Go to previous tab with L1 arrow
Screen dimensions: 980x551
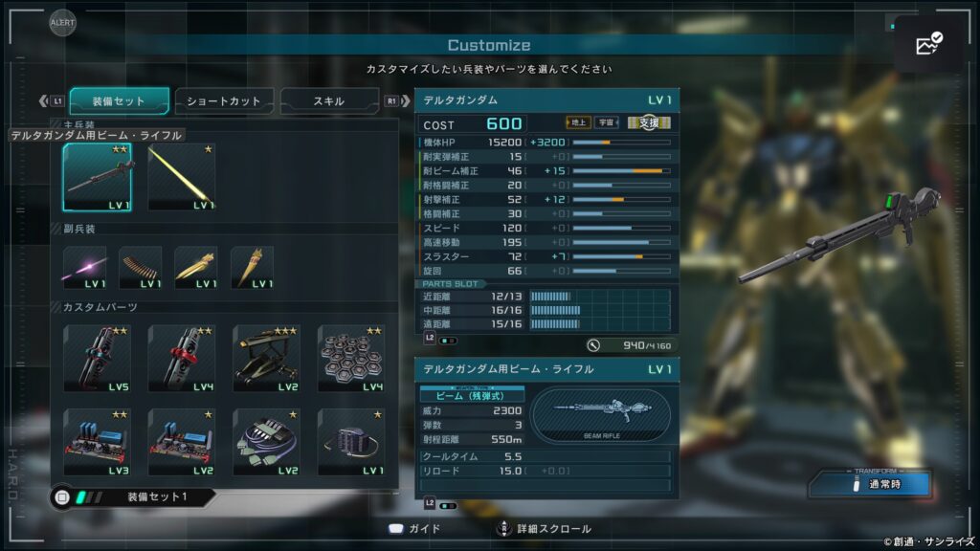click(51, 100)
